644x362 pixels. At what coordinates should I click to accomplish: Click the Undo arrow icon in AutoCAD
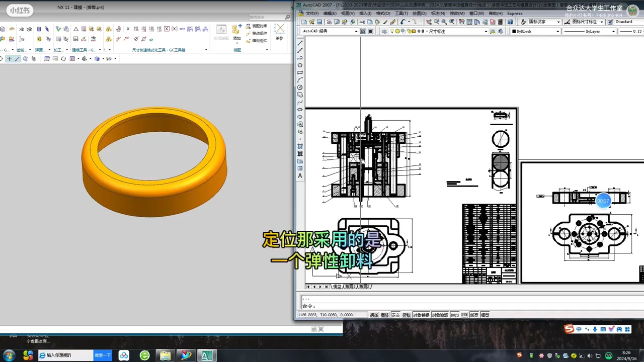(x=403, y=22)
